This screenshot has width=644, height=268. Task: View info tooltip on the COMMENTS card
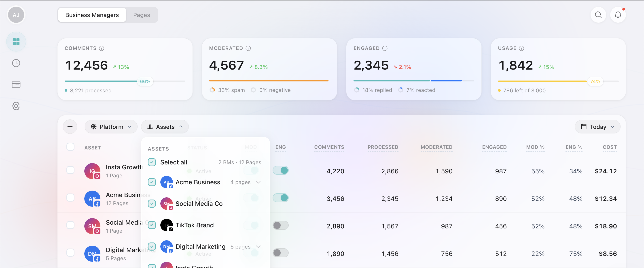point(102,48)
